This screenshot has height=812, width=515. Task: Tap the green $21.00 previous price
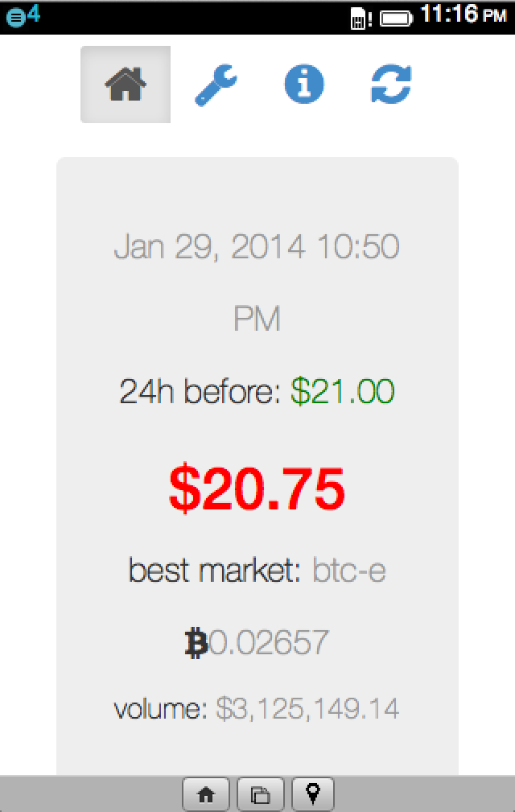[x=343, y=393]
